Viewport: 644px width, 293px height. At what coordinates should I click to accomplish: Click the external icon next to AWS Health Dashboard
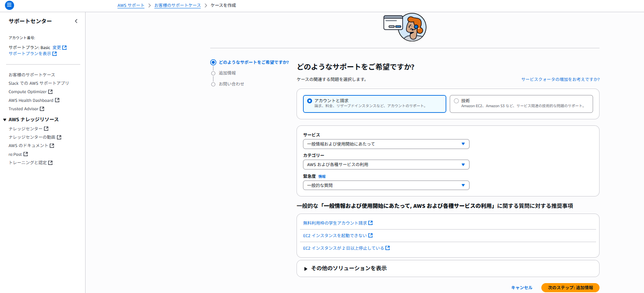pos(57,100)
